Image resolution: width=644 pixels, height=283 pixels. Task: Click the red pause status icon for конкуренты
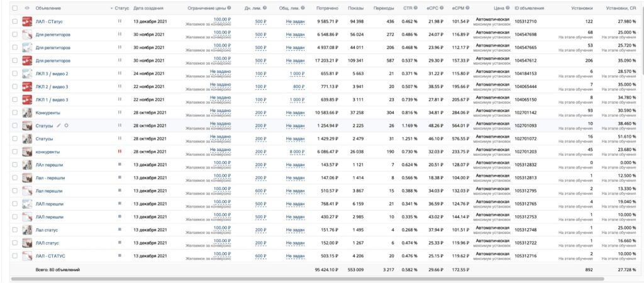(119, 152)
